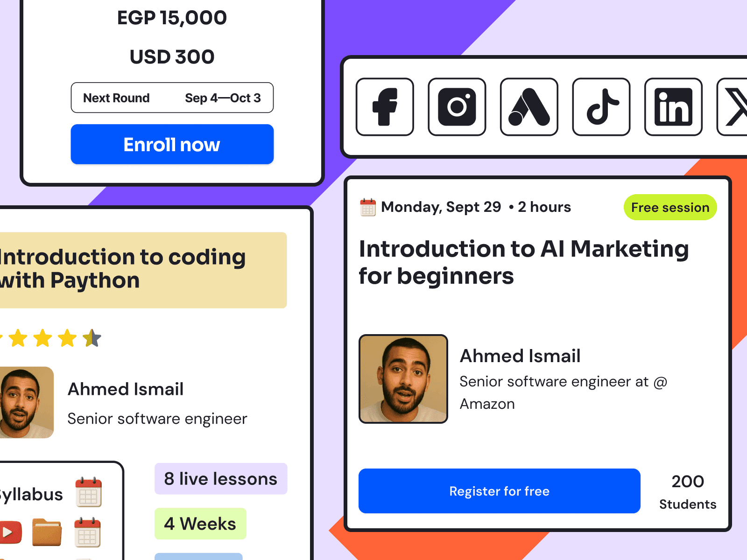Click the X (Twitter) icon
This screenshot has height=560, width=747.
tap(733, 107)
